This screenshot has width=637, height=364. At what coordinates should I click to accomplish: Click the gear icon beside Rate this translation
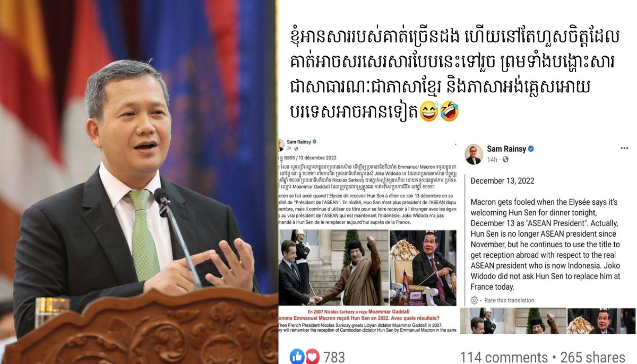pyautogui.click(x=474, y=300)
